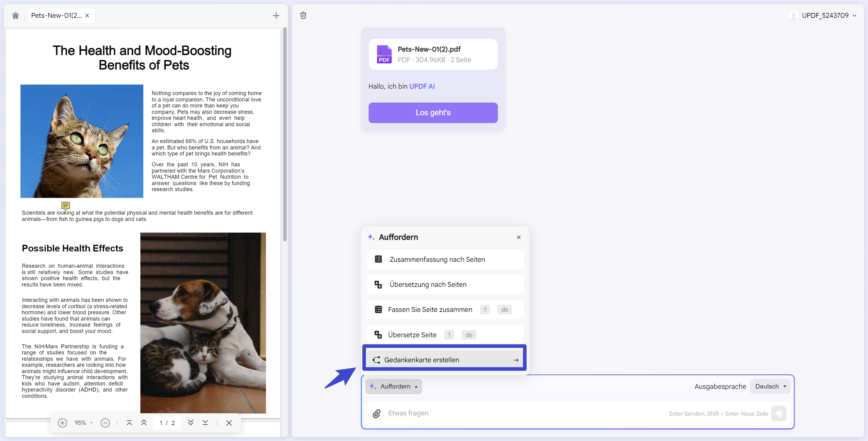Click the zoom in plus icon
Viewport: 868px width, 441px height.
(x=62, y=423)
